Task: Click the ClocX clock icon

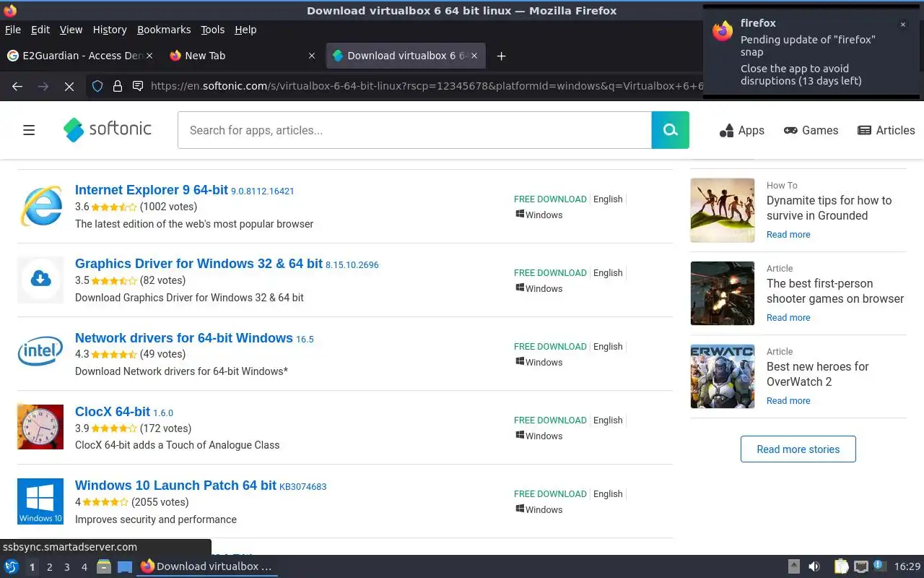Action: [x=40, y=427]
